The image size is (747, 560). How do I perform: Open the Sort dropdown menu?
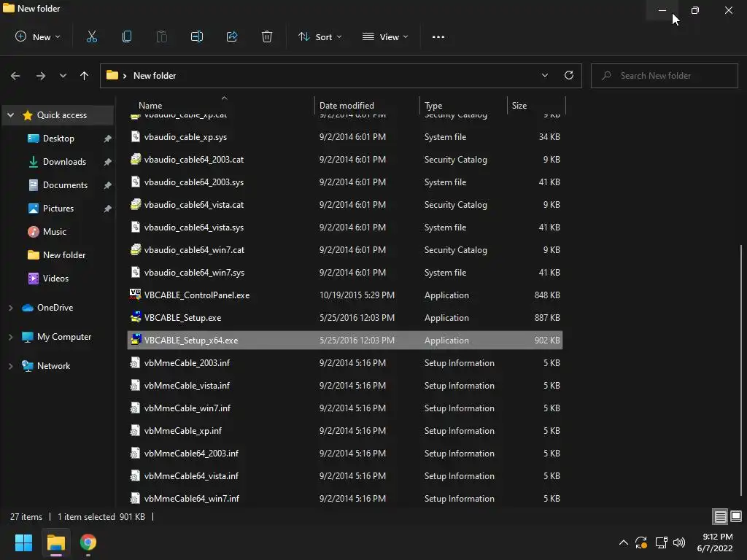pyautogui.click(x=320, y=36)
